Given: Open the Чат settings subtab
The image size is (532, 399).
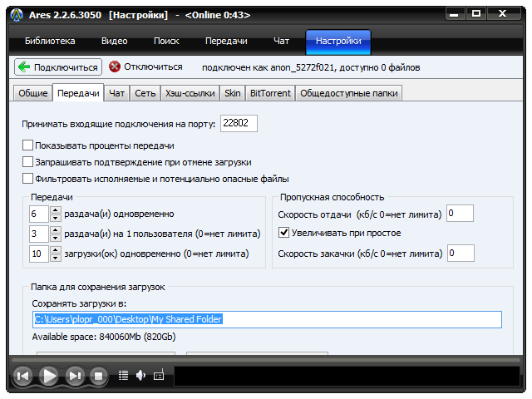Looking at the screenshot, I should [x=116, y=93].
